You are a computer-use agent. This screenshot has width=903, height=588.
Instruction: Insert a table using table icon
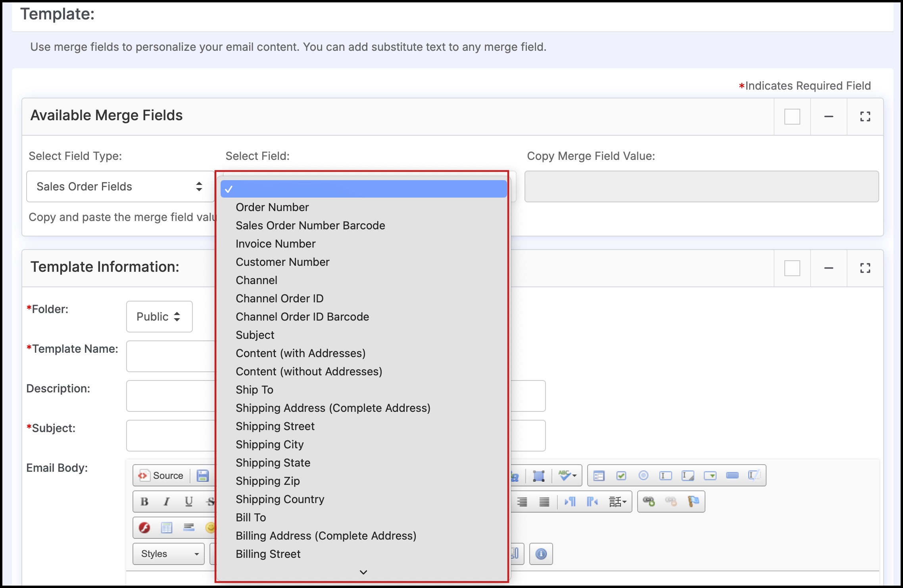167,528
